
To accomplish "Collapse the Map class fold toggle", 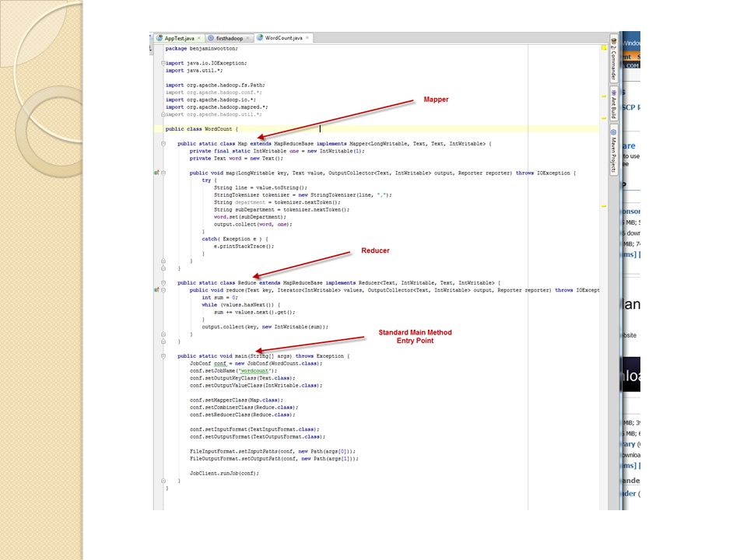I will tap(163, 143).
